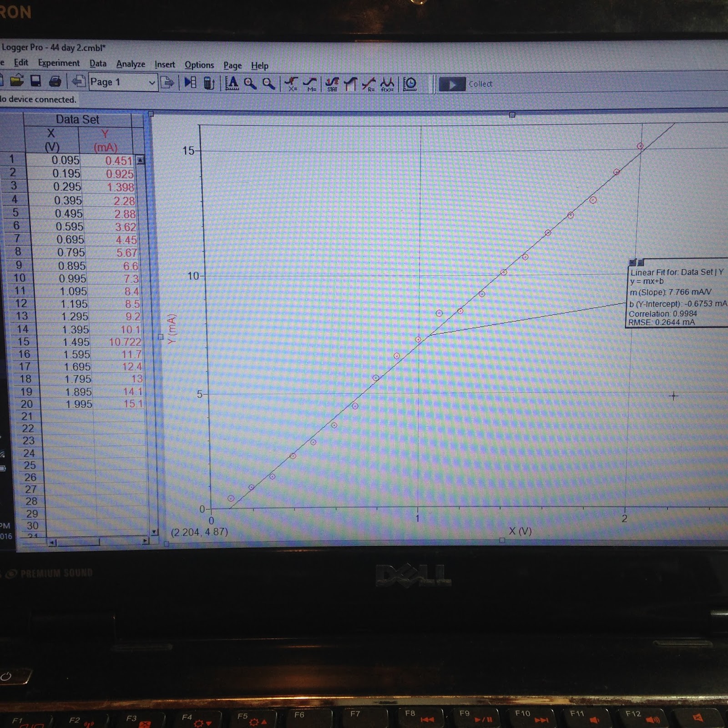This screenshot has width=728, height=728.
Task: Open a file with the folder icon
Action: [16, 81]
